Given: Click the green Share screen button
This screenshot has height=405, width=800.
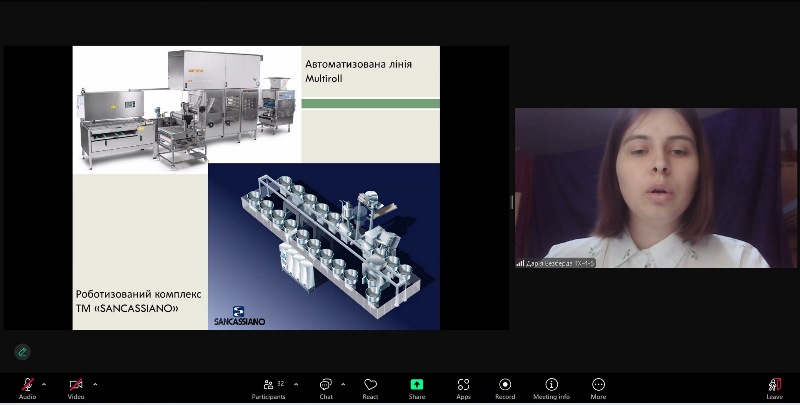Looking at the screenshot, I should 417,389.
